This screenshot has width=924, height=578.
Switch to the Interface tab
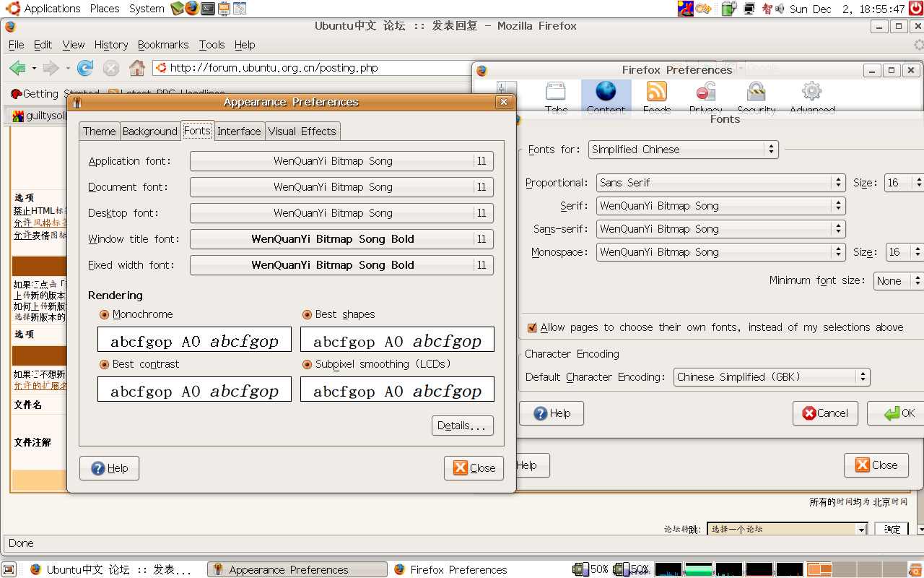[x=239, y=131]
